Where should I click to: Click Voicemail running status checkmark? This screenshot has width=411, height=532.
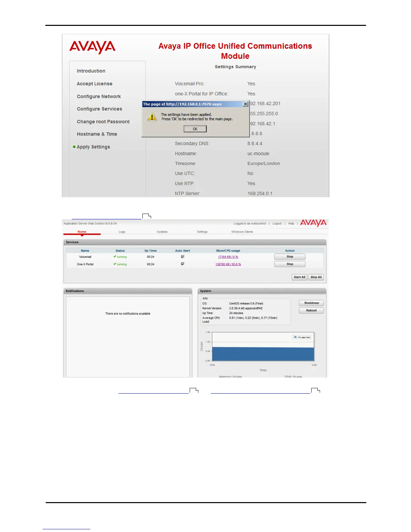click(x=115, y=257)
